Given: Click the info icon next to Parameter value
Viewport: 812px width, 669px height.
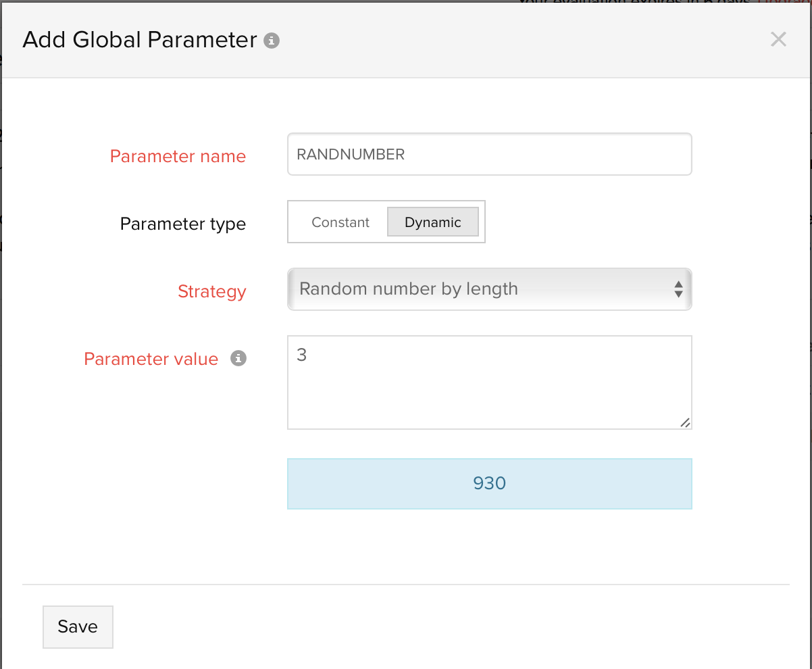Looking at the screenshot, I should 238,359.
